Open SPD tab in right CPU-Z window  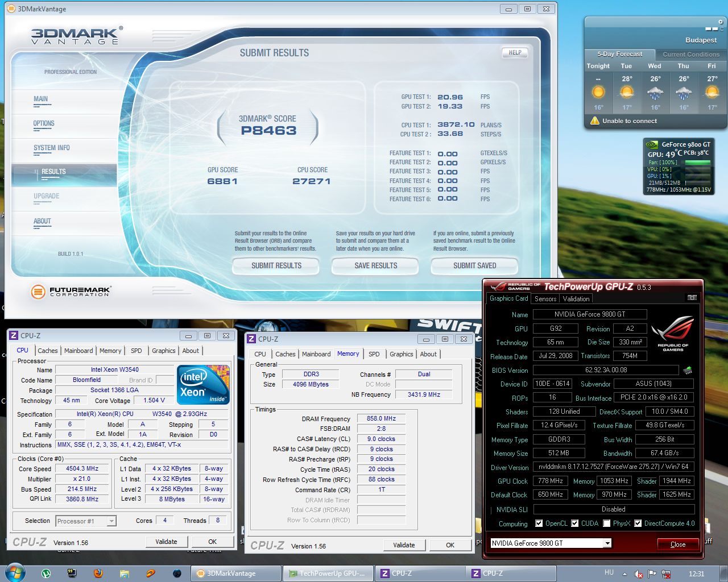click(x=374, y=354)
